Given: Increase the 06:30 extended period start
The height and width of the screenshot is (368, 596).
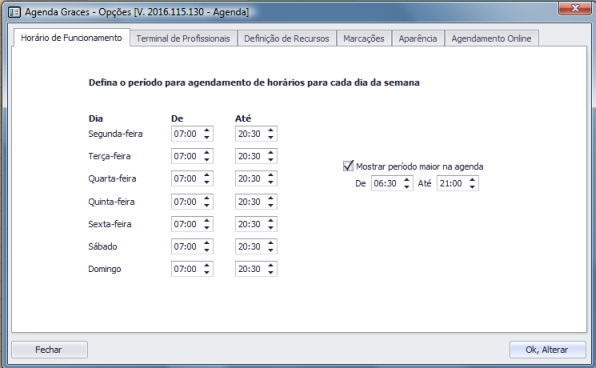Looking at the screenshot, I should [x=406, y=180].
